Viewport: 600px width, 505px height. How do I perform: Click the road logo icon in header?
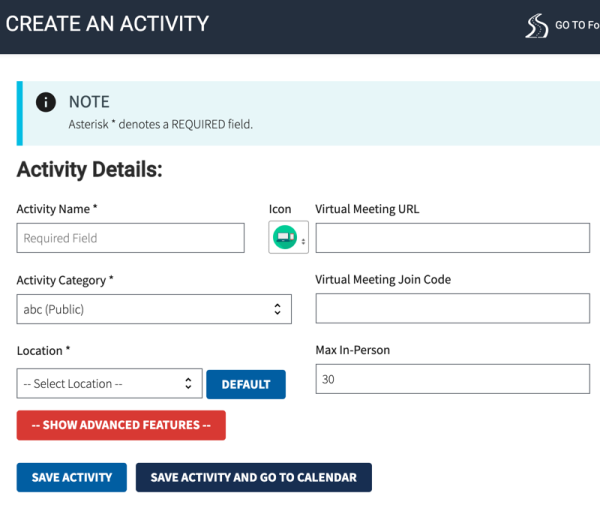pos(536,26)
